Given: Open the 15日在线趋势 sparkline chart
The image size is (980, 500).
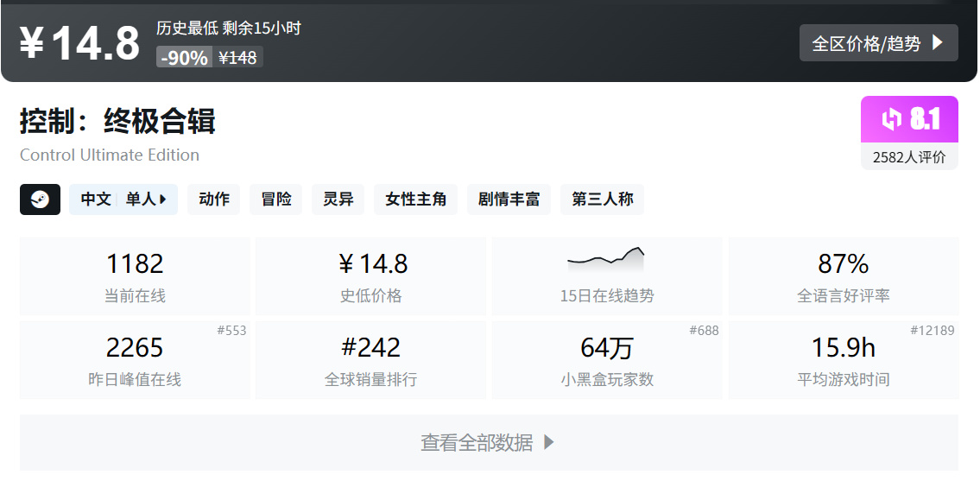Looking at the screenshot, I should 606,259.
